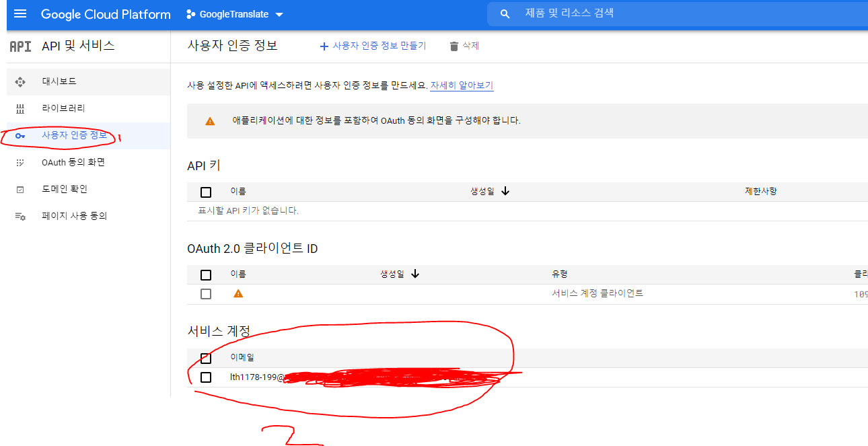Click 이름 column header in API 키 table
The height and width of the screenshot is (446, 868).
click(x=238, y=192)
